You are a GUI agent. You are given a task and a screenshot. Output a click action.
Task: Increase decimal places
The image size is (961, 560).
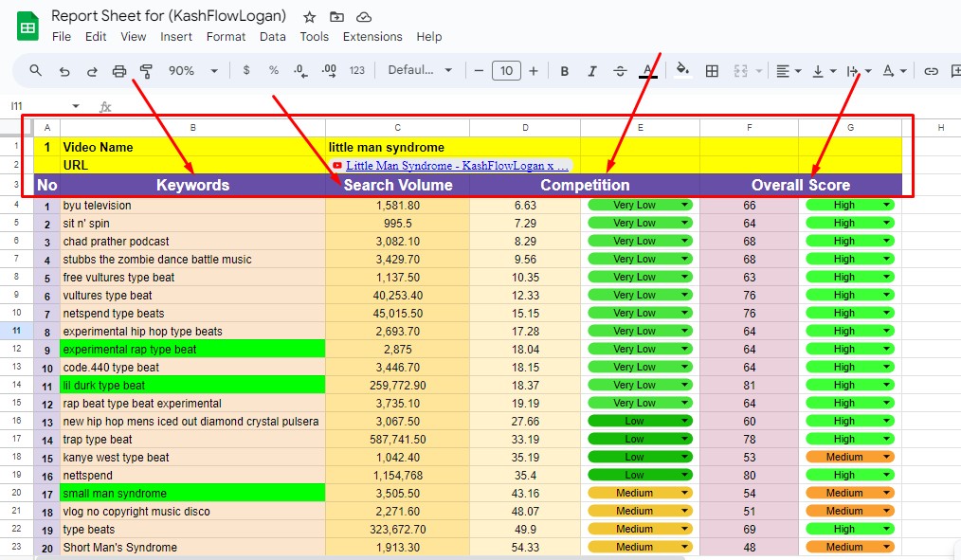click(329, 71)
